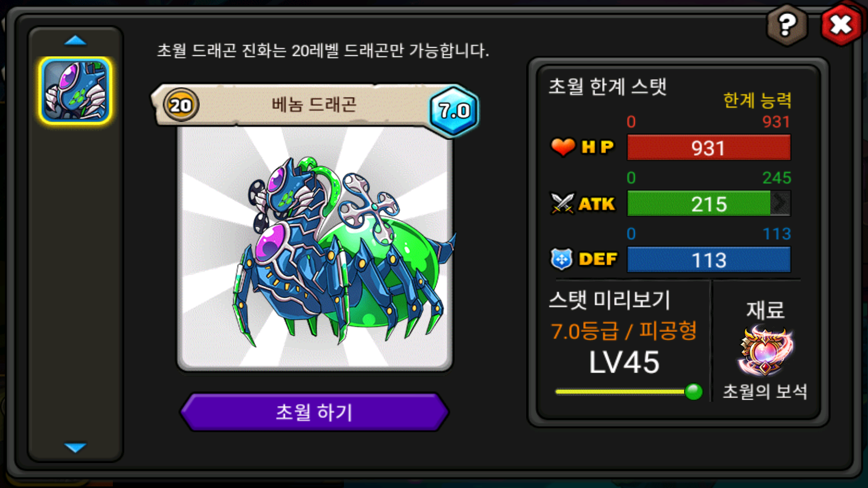Close the transcend dialog with red X
This screenshot has height=488, width=868.
click(x=841, y=24)
